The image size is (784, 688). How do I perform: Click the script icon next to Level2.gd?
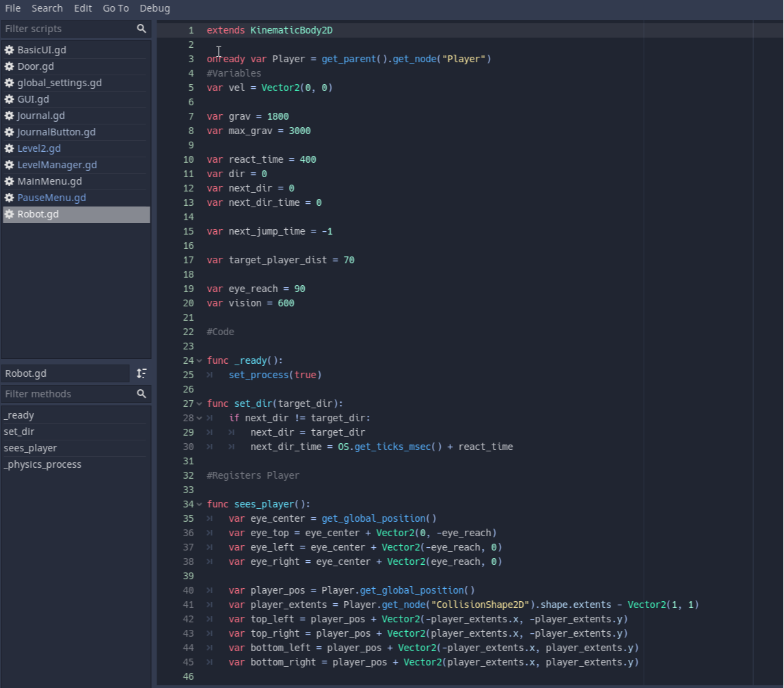click(9, 148)
